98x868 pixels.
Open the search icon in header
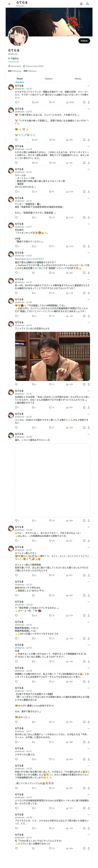[88, 4]
